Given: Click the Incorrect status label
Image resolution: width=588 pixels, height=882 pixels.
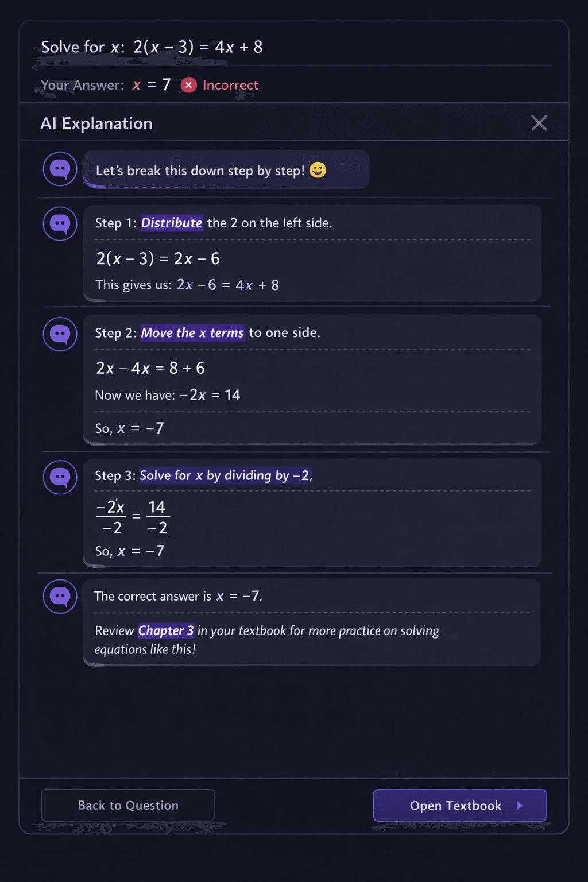Looking at the screenshot, I should (231, 85).
